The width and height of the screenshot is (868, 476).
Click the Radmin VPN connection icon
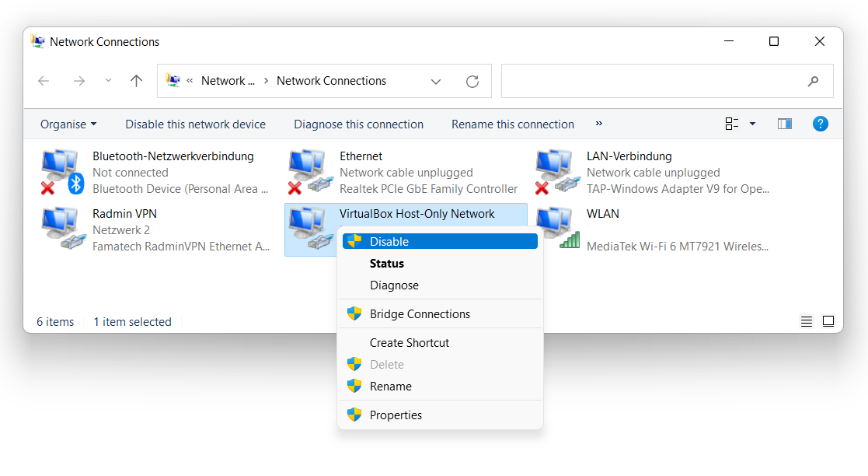61,229
